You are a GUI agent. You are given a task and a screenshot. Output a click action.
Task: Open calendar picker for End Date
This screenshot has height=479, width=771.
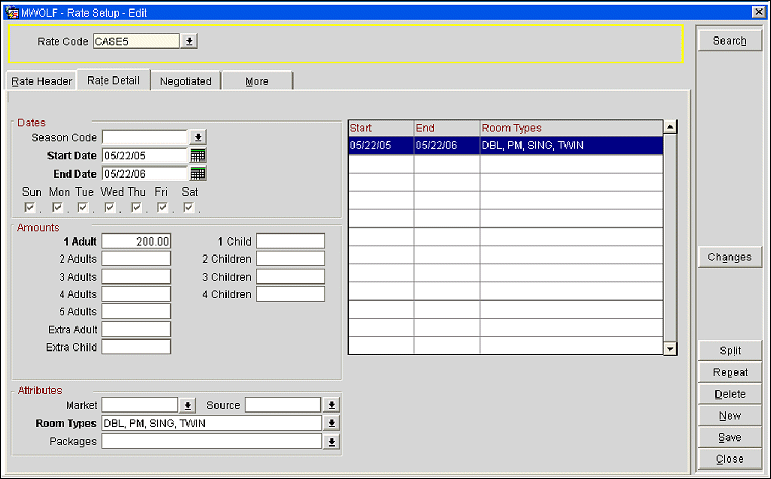pyautogui.click(x=198, y=174)
